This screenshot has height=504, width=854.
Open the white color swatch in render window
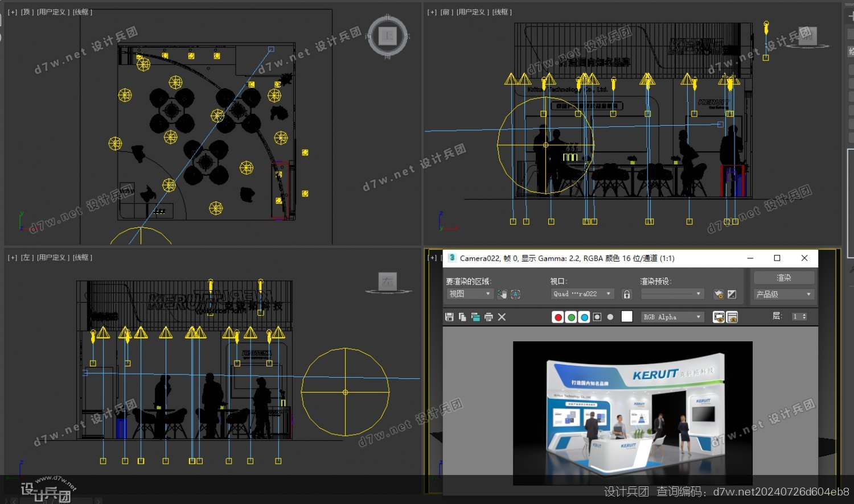pyautogui.click(x=627, y=317)
